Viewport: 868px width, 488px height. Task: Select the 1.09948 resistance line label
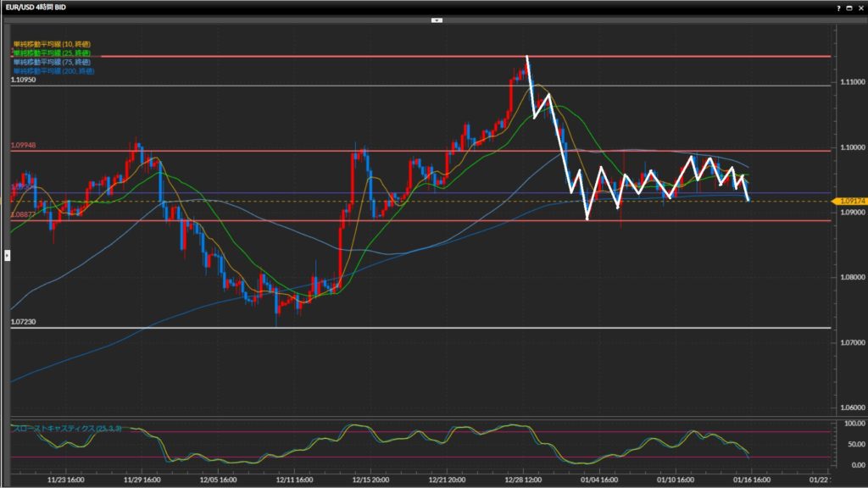[25, 145]
